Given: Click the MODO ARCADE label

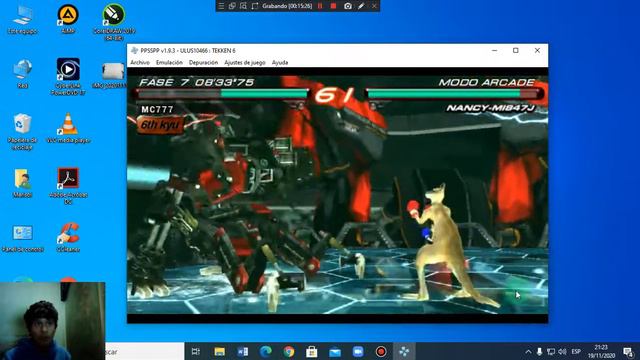Looking at the screenshot, I should click(x=486, y=82).
